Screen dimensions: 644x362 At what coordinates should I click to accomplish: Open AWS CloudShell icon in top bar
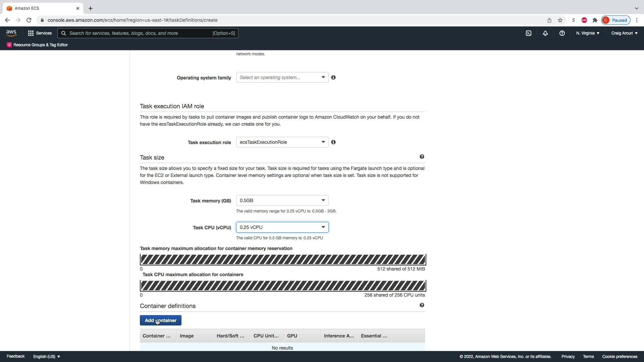point(529,33)
